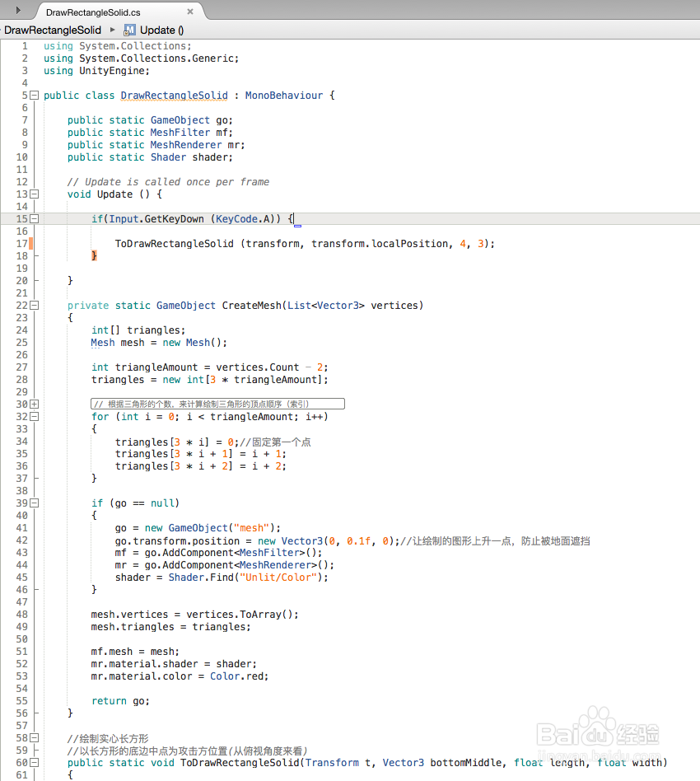Click the error stripe on right scrollbar
Image resolution: width=700 pixels, height=781 pixels.
[697, 243]
